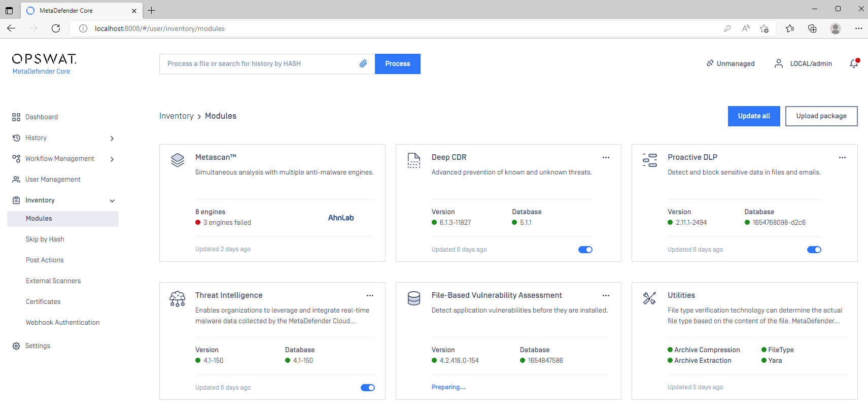
Task: Go back in browser history
Action: 11,28
